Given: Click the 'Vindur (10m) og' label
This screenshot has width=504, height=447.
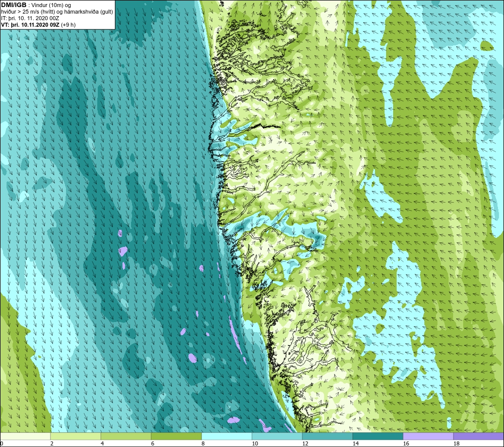Looking at the screenshot, I should [x=51, y=5].
